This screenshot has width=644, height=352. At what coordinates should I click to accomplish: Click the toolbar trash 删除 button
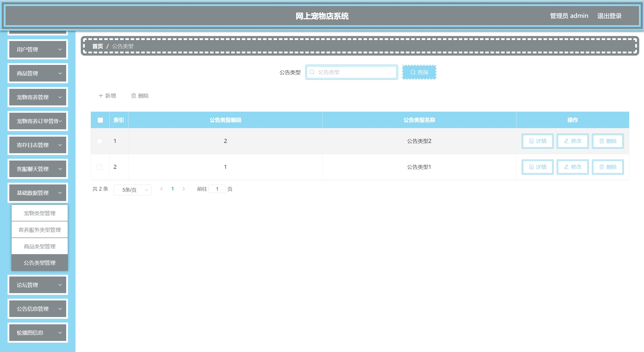pos(140,96)
